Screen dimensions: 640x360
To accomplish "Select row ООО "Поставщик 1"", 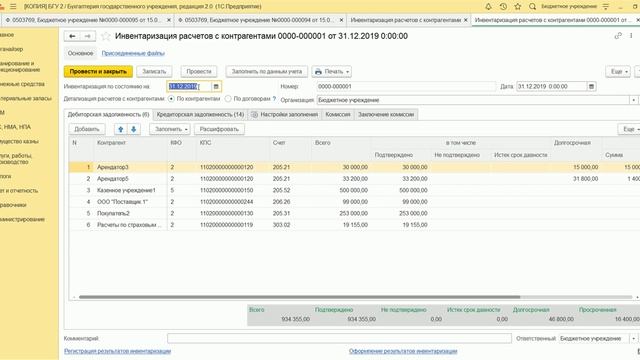I will tap(354, 202).
